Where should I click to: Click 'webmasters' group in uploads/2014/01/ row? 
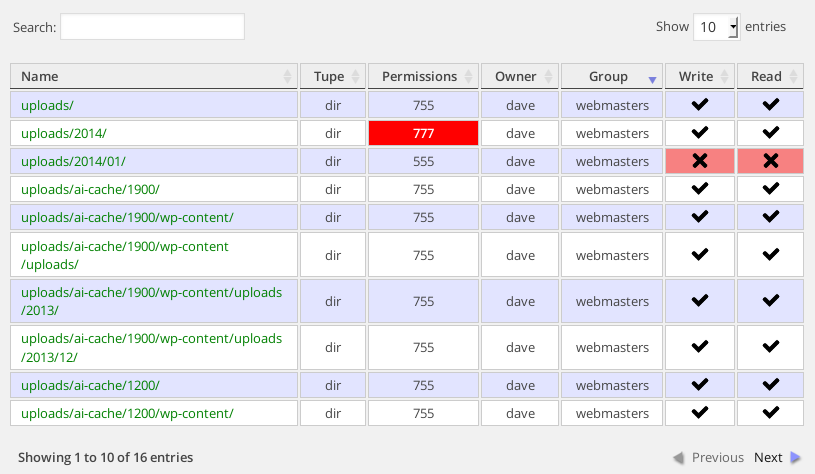[612, 161]
